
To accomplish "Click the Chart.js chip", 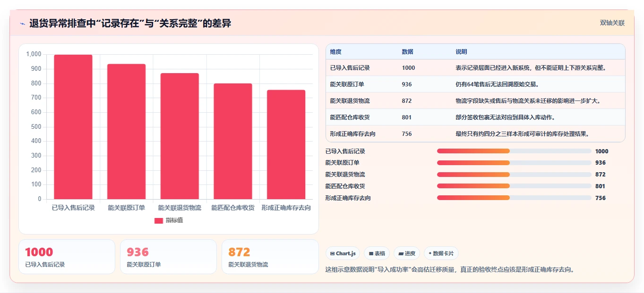I will (x=343, y=253).
